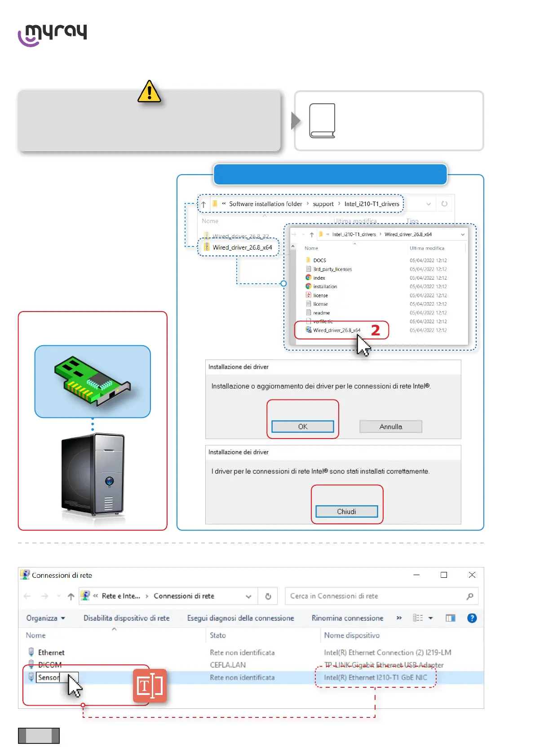
Task: Click the Annulla button
Action: pyautogui.click(x=391, y=426)
